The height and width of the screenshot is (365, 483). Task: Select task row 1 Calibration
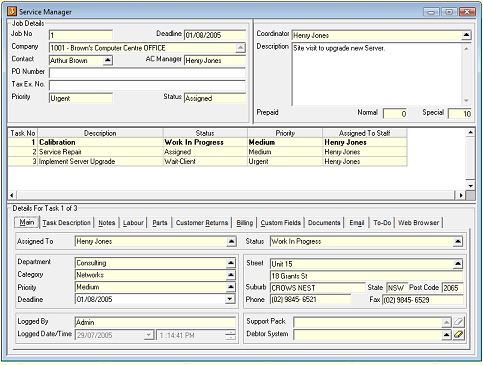[207, 142]
